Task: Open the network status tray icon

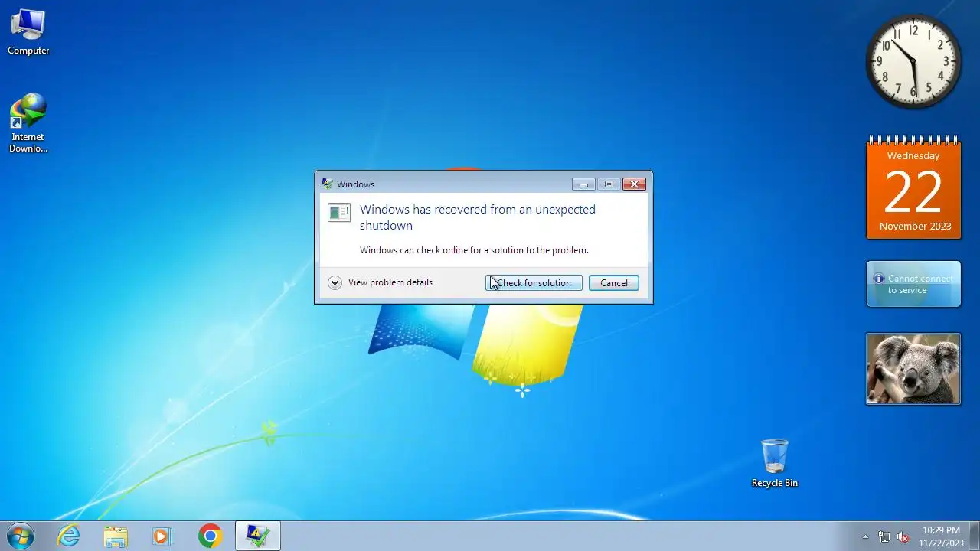Action: (884, 536)
